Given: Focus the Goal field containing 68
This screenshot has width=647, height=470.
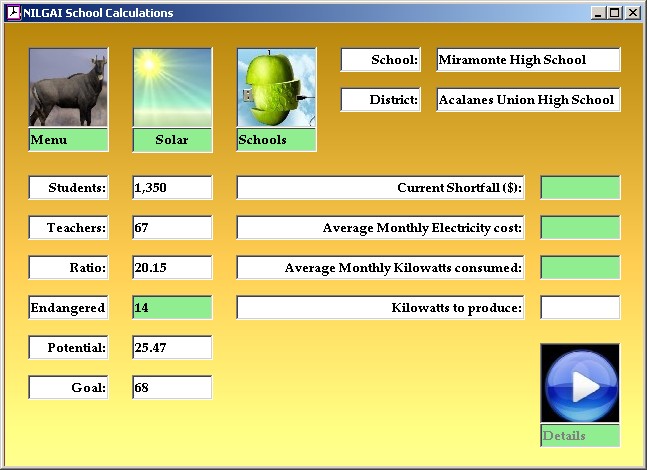Looking at the screenshot, I should (x=172, y=388).
